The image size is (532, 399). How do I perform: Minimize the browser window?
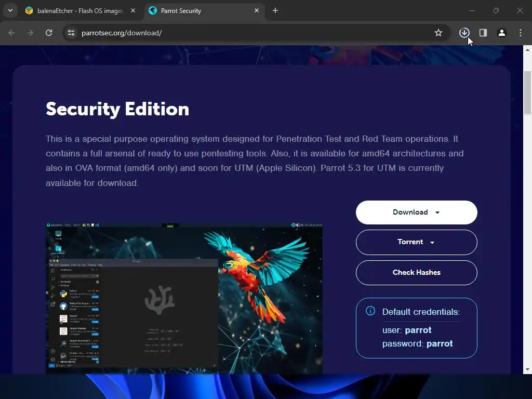(472, 10)
